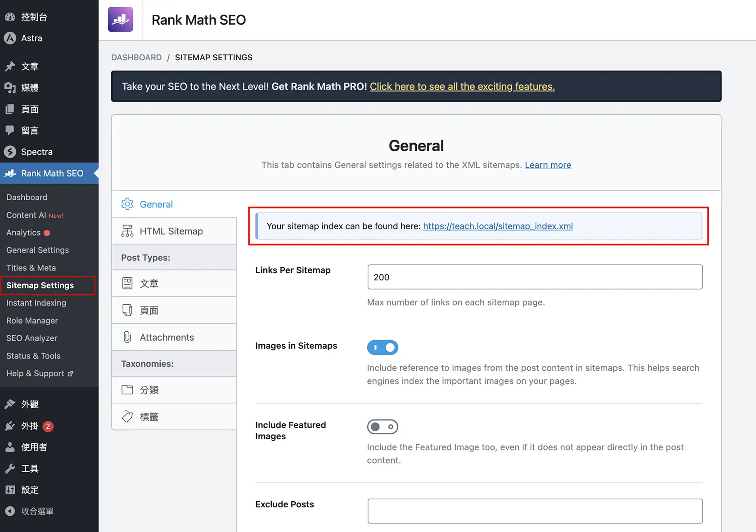This screenshot has width=756, height=532.
Task: Click the 外觀 paintbrush icon
Action: pos(10,404)
